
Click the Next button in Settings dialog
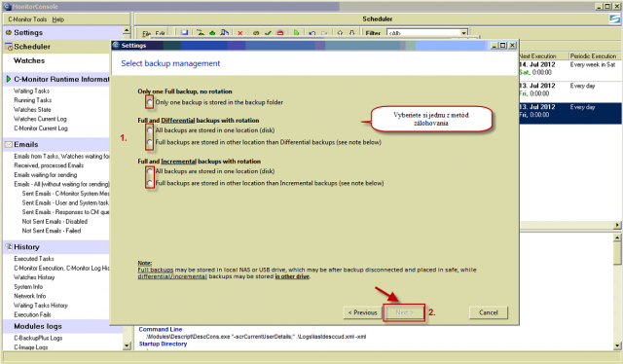[x=405, y=312]
